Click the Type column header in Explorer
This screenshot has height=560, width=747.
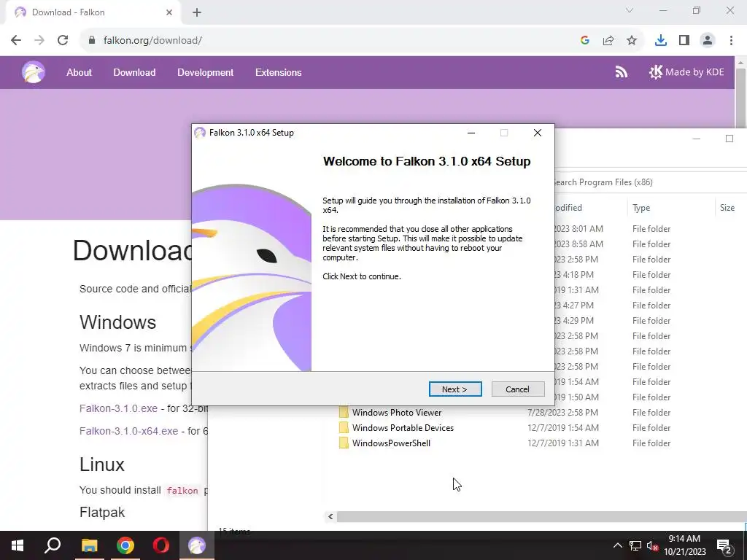point(641,208)
